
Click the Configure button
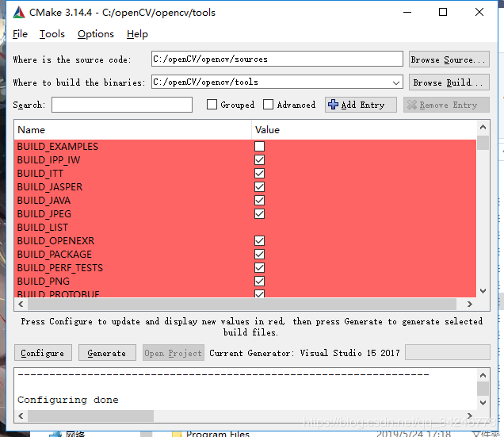click(43, 353)
